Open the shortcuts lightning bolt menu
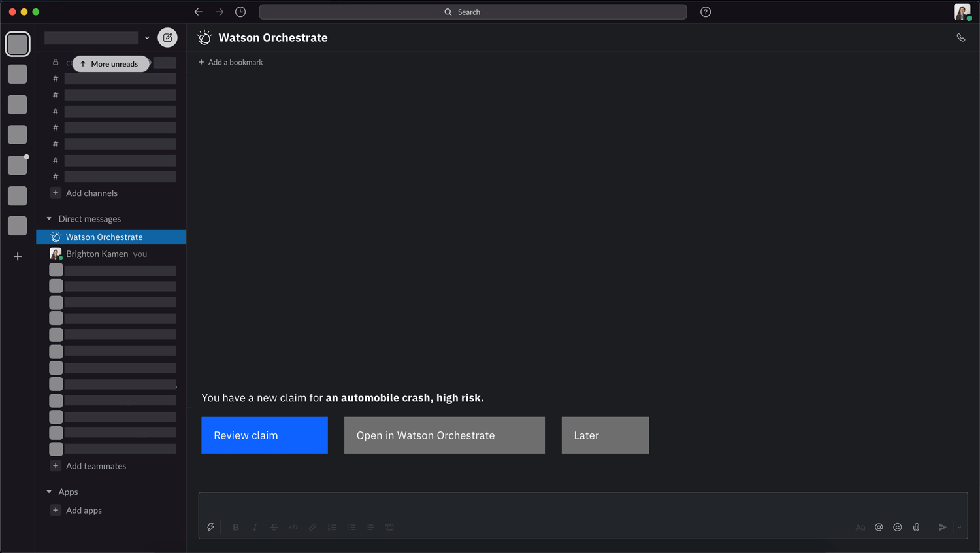Screen dimensions: 980x553 (210, 527)
